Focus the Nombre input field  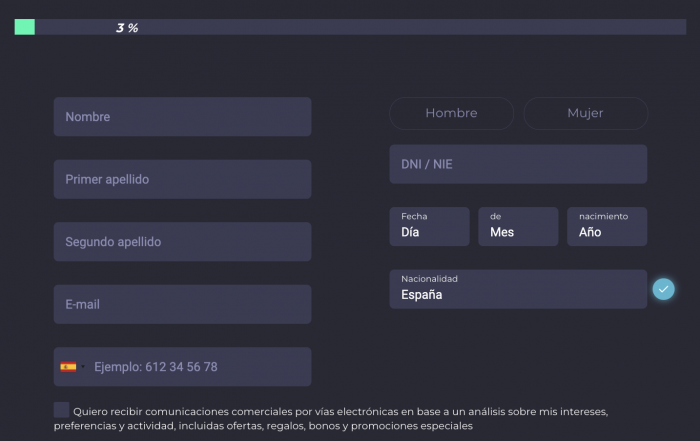tap(183, 116)
